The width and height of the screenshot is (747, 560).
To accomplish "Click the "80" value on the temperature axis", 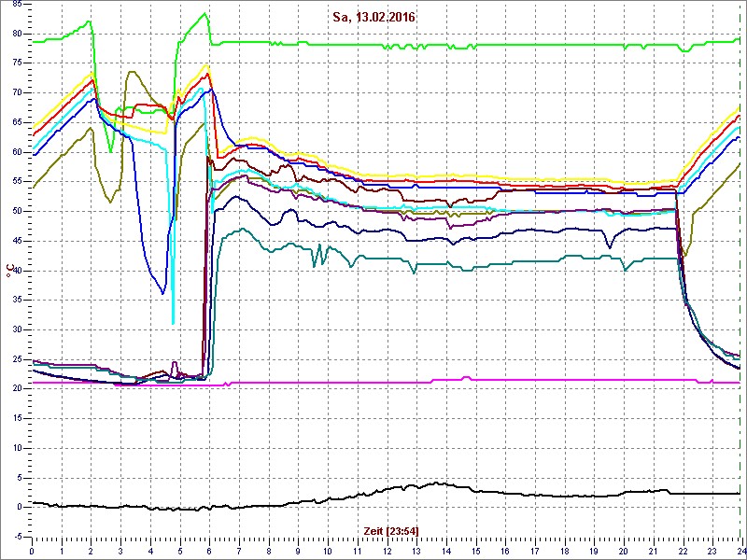I will pyautogui.click(x=17, y=34).
